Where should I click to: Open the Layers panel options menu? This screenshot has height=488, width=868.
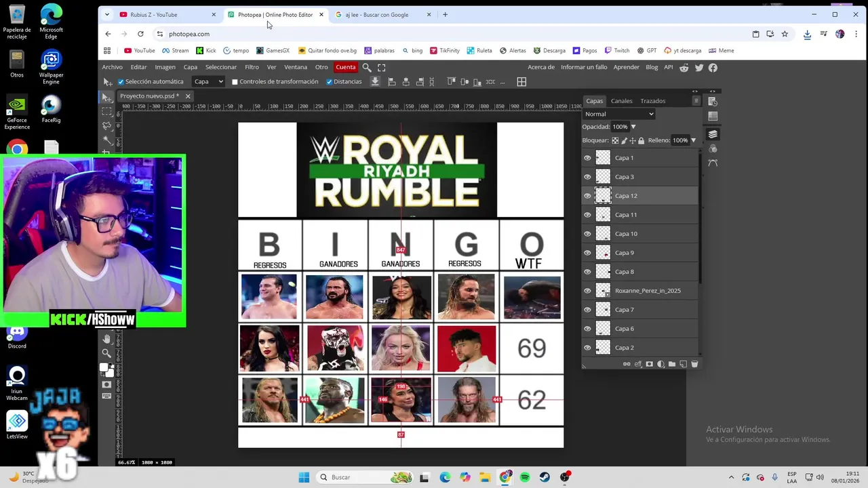coord(696,101)
